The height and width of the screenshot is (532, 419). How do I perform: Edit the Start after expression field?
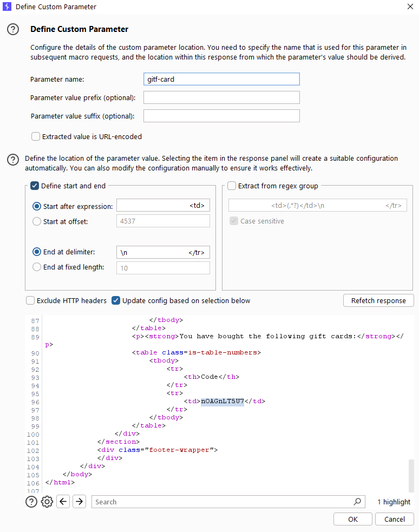point(163,205)
